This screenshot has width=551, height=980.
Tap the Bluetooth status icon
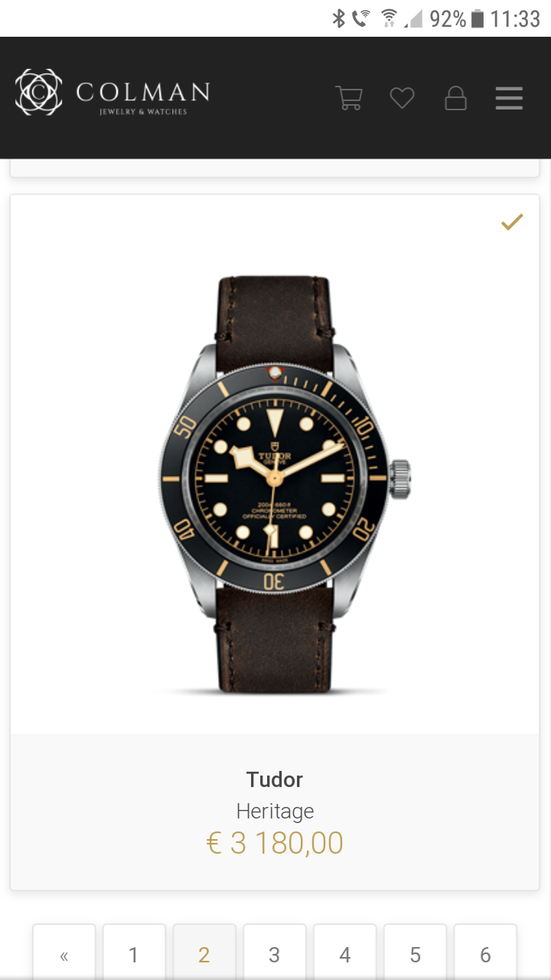[x=338, y=18]
